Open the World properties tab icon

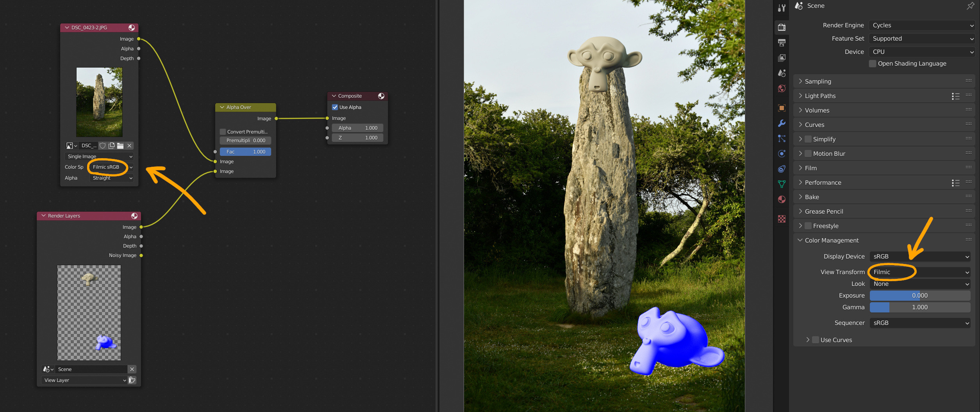coord(782,88)
